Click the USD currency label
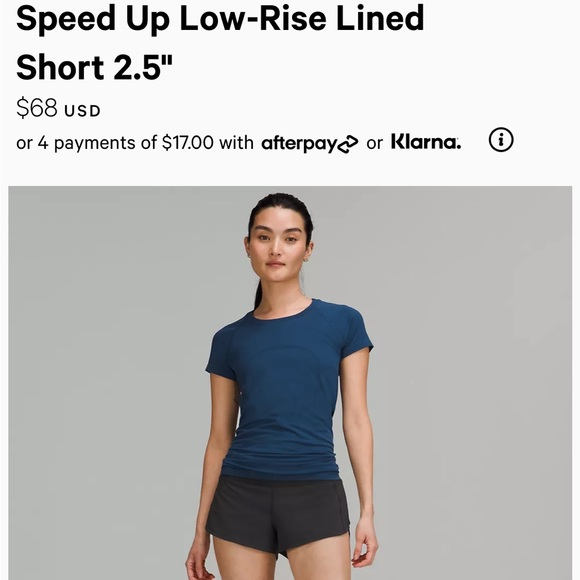Screen dimensions: 580x580 point(82,111)
